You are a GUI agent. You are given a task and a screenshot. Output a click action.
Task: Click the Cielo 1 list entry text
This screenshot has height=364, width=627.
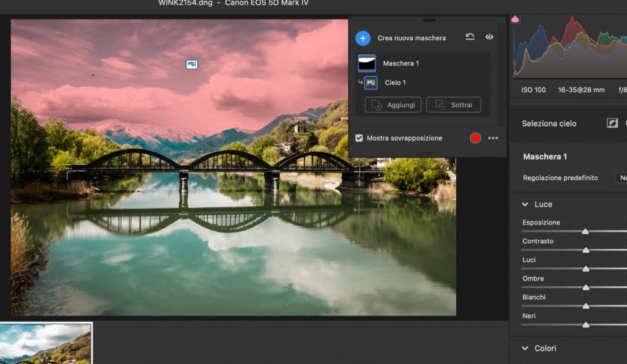[x=395, y=83]
